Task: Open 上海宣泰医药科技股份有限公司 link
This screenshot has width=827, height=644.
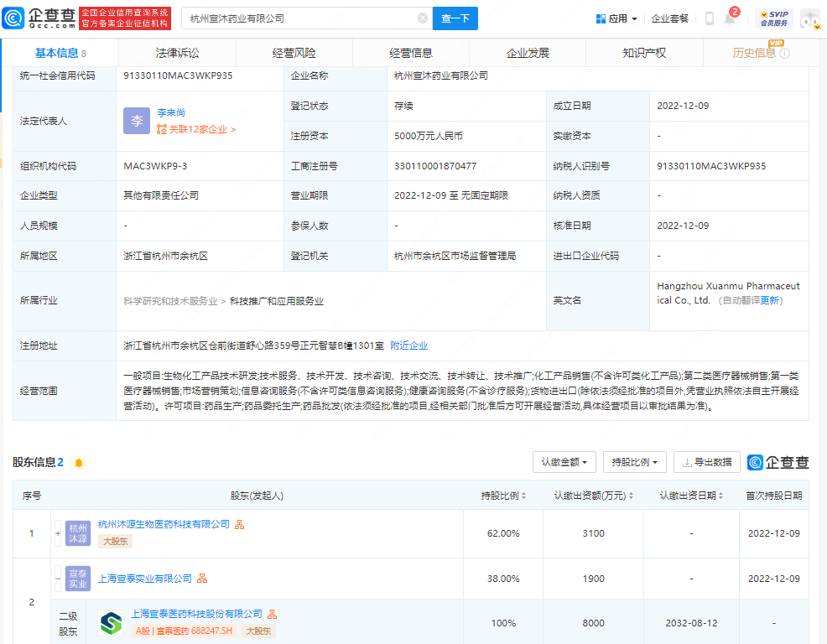Action: [197, 614]
